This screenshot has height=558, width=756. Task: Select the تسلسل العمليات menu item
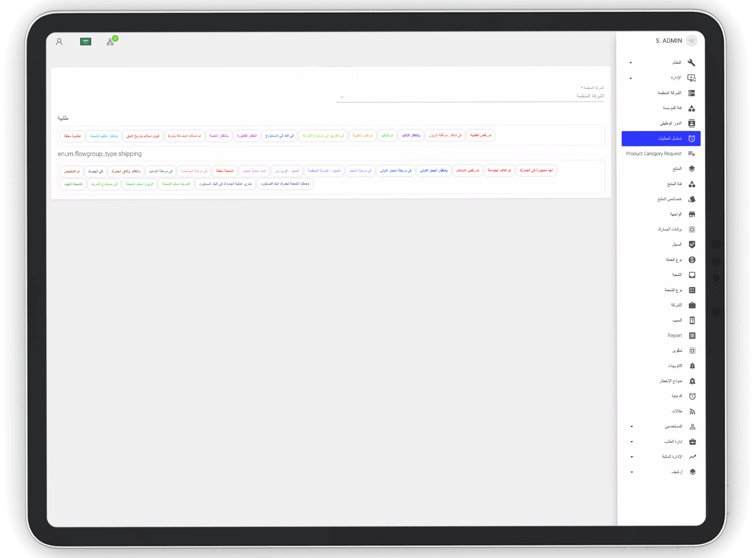(x=661, y=139)
